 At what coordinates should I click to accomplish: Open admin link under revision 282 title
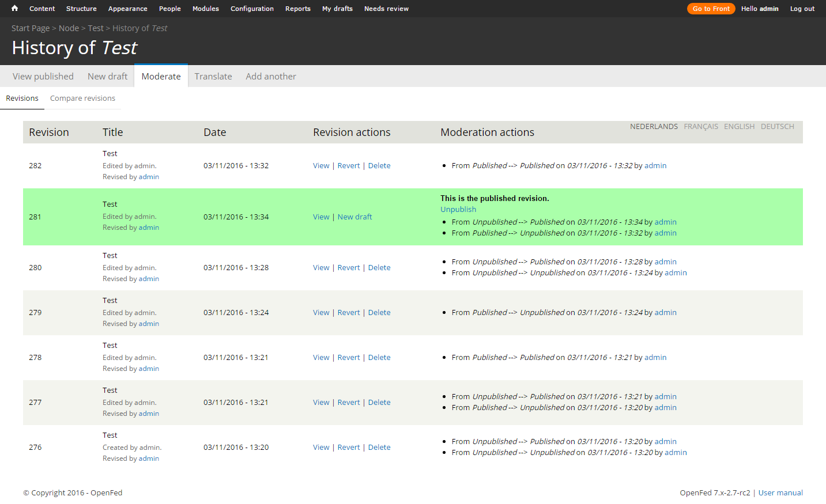click(149, 177)
